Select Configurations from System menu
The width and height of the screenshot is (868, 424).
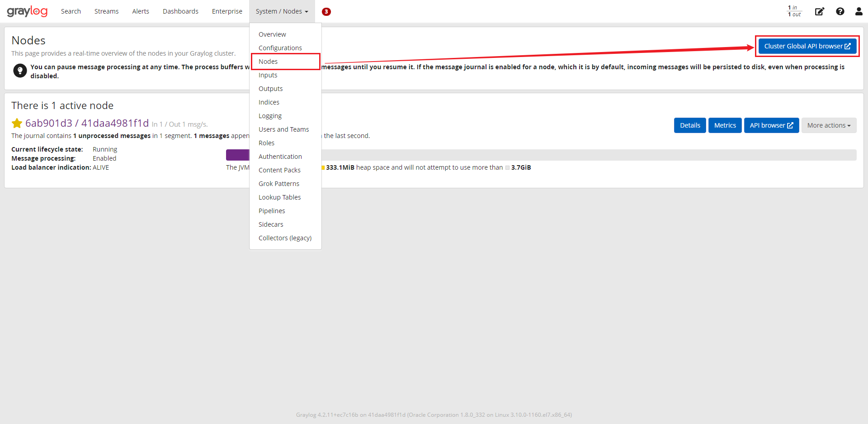[285, 48]
